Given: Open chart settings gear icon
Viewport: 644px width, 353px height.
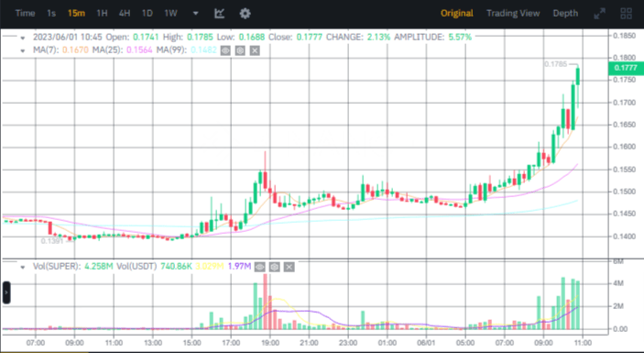Looking at the screenshot, I should coord(245,14).
